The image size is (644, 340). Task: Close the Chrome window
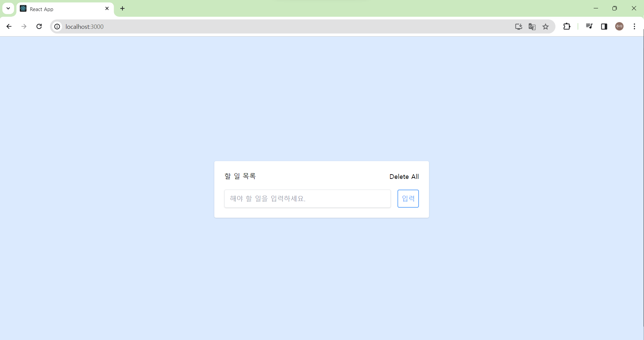tap(634, 8)
